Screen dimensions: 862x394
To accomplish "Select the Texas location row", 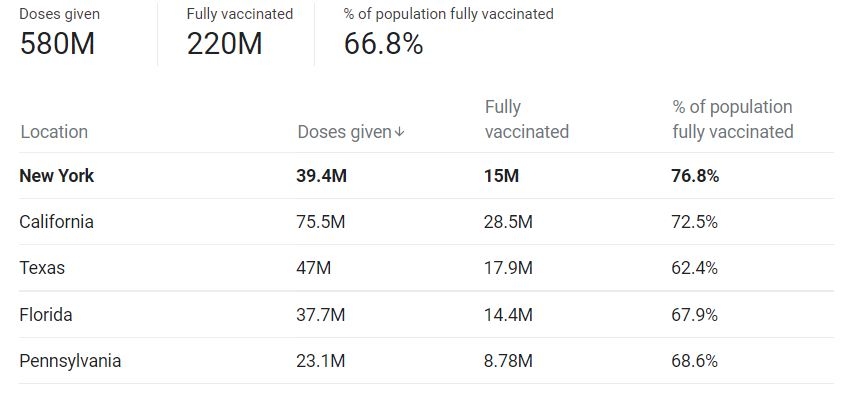I will pos(427,268).
